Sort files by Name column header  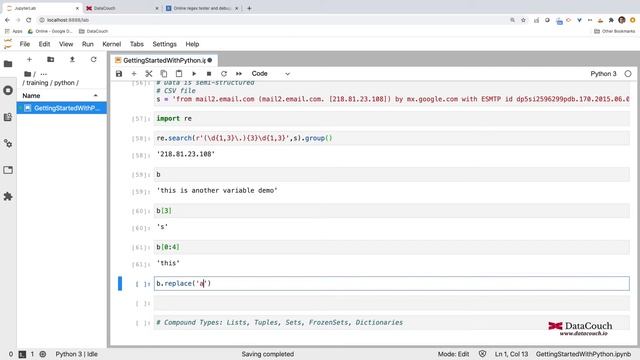point(61,96)
